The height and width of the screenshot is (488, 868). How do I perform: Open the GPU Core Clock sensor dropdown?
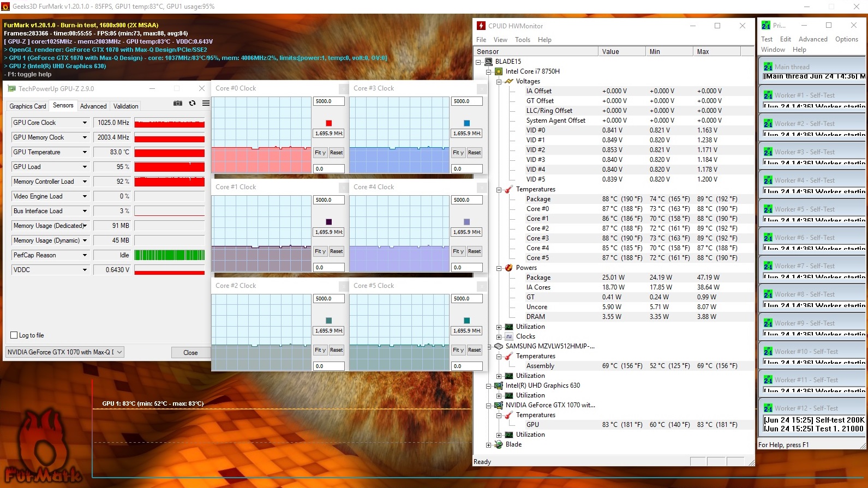point(85,123)
